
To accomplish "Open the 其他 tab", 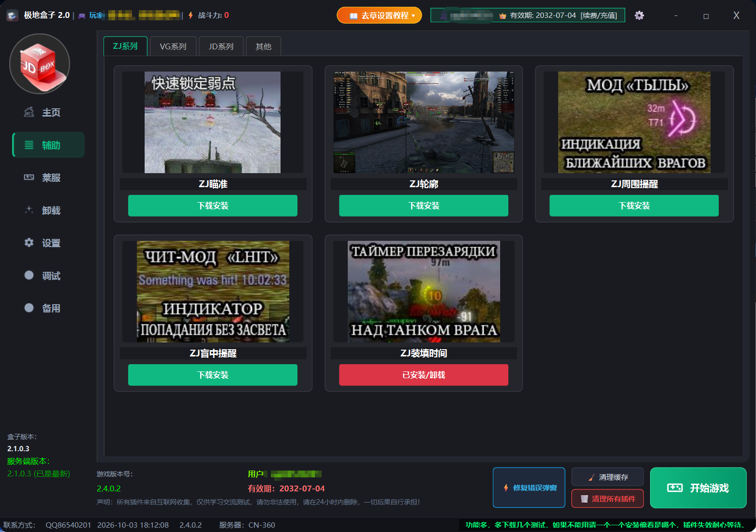I will 264,46.
